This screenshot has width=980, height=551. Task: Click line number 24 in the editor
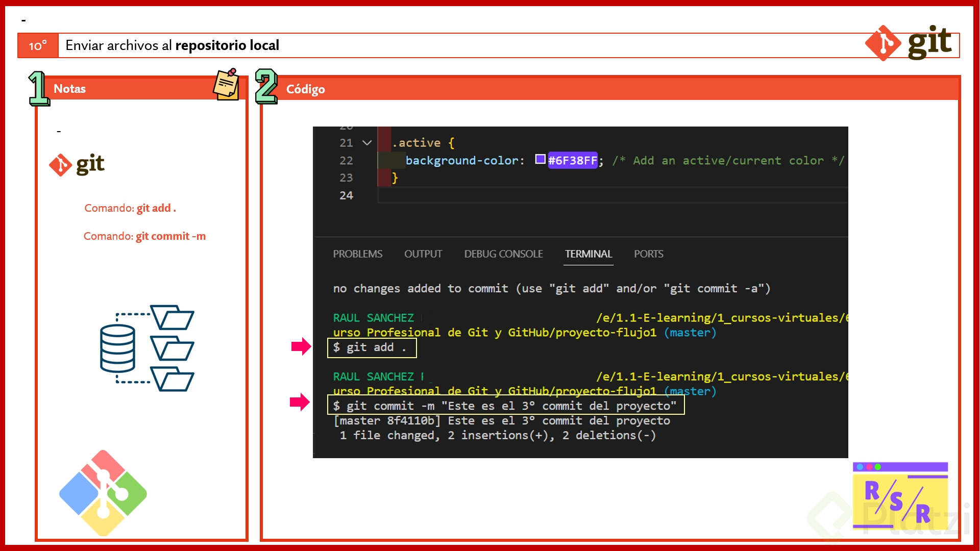point(346,195)
